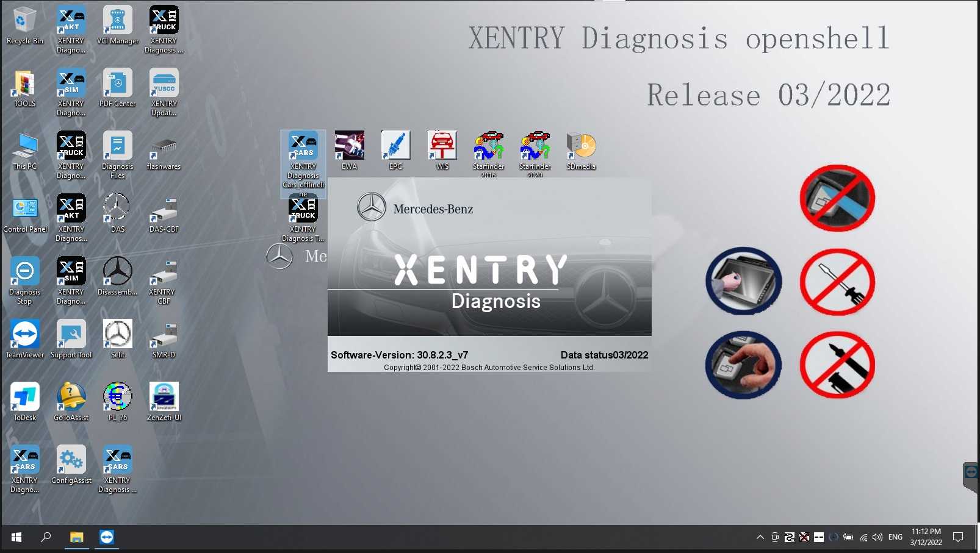The height and width of the screenshot is (553, 980).
Task: Open the cable connection tray icon
Action: [790, 537]
